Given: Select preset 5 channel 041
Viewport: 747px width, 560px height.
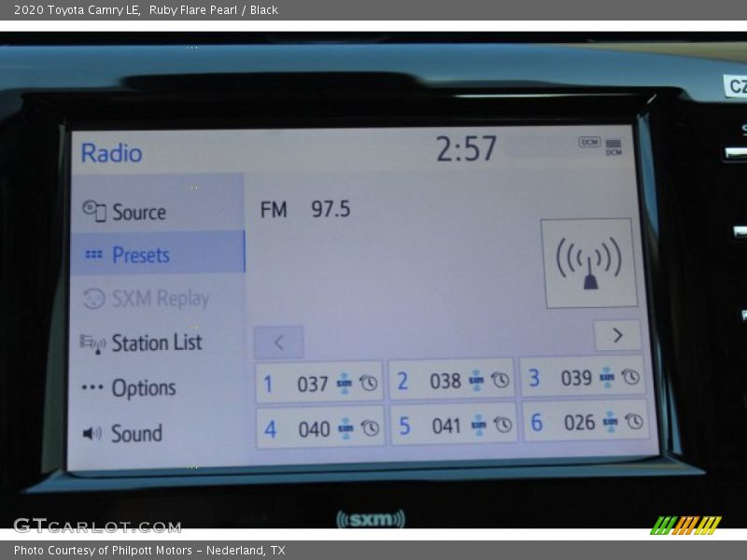Looking at the screenshot, I should [x=454, y=426].
